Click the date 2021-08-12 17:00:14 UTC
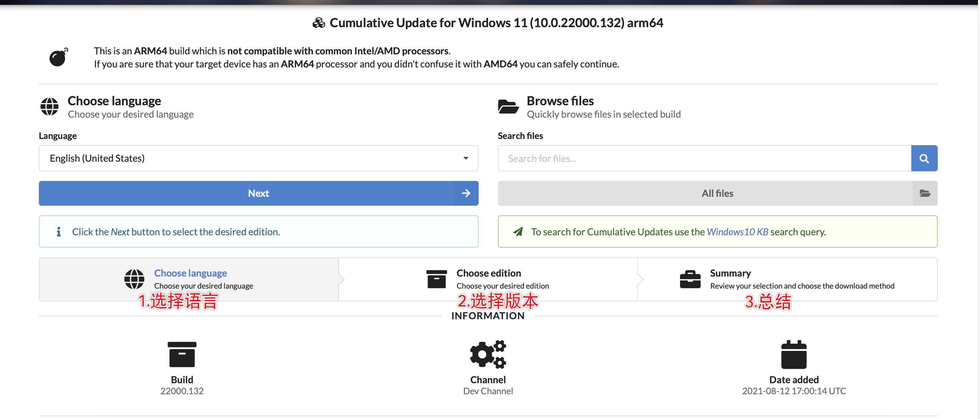The height and width of the screenshot is (419, 980). point(794,391)
